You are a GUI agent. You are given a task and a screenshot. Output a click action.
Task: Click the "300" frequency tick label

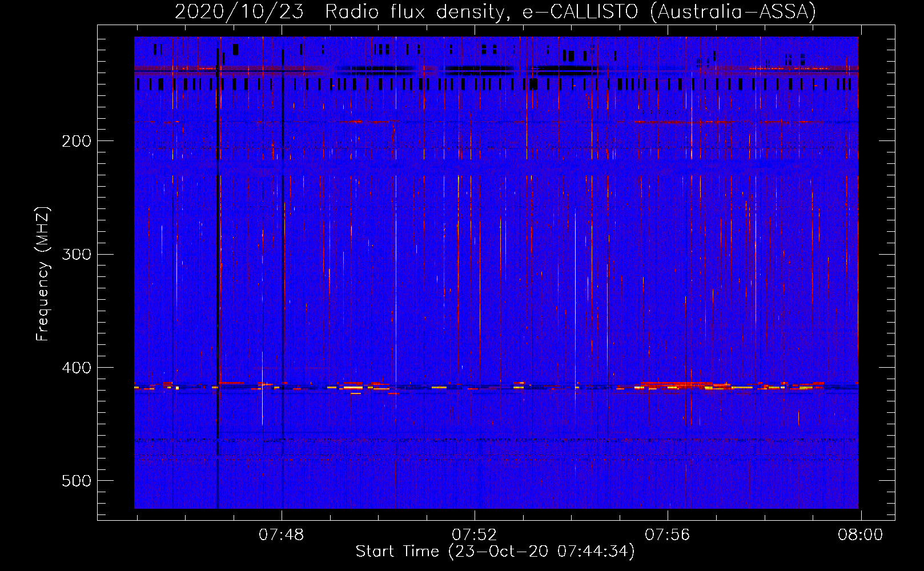coord(77,254)
